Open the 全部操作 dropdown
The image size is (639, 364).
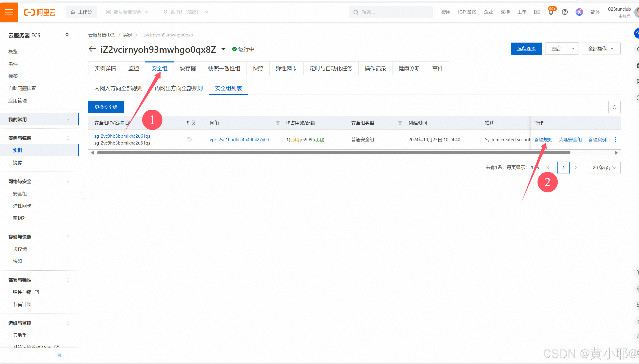[x=601, y=49]
